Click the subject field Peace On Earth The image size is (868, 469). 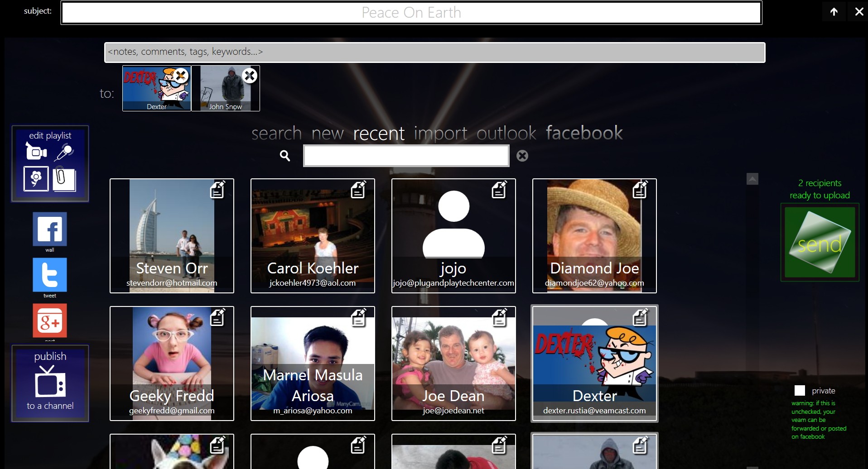(411, 13)
